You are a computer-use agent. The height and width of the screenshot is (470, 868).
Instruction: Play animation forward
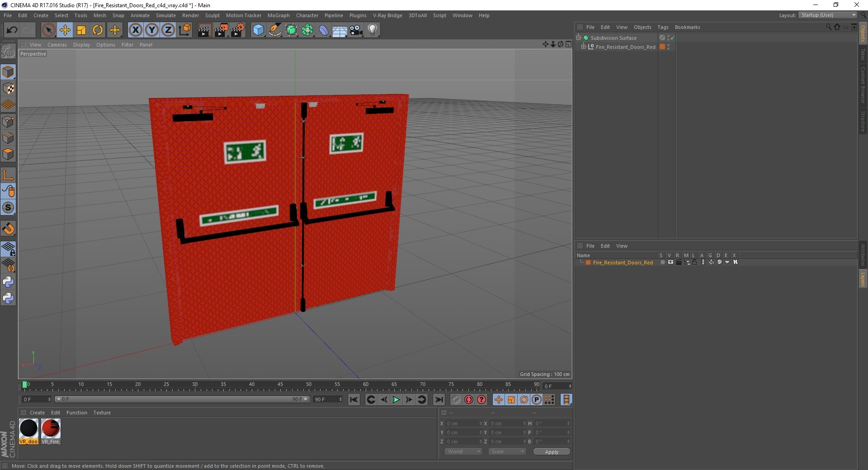tap(396, 399)
